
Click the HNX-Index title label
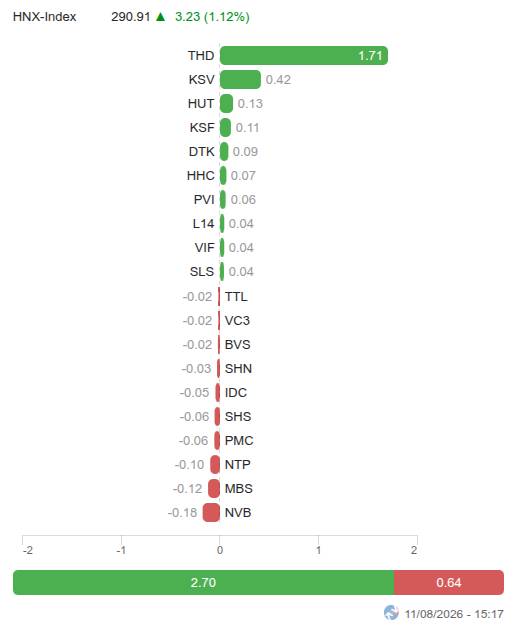(x=45, y=17)
